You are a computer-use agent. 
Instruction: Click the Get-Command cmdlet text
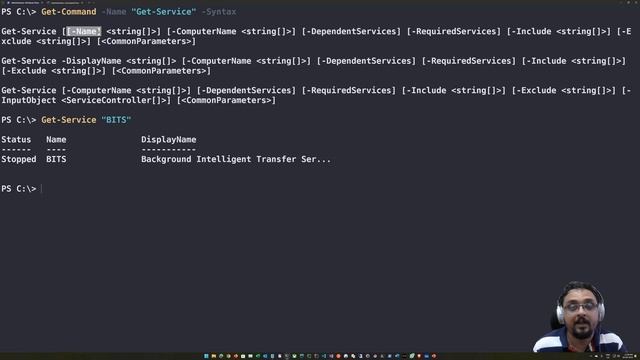(x=69, y=12)
